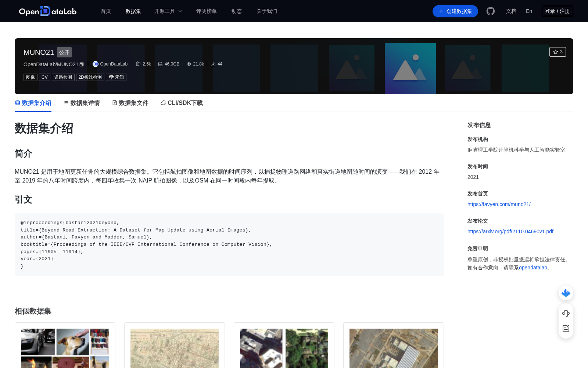
Task: Switch language to En
Action: 529,11
